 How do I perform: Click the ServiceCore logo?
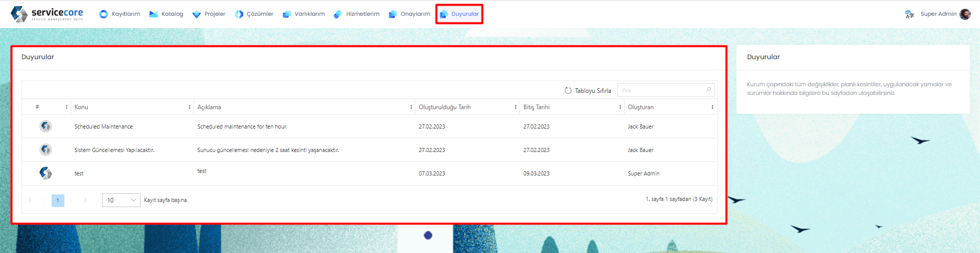point(47,14)
